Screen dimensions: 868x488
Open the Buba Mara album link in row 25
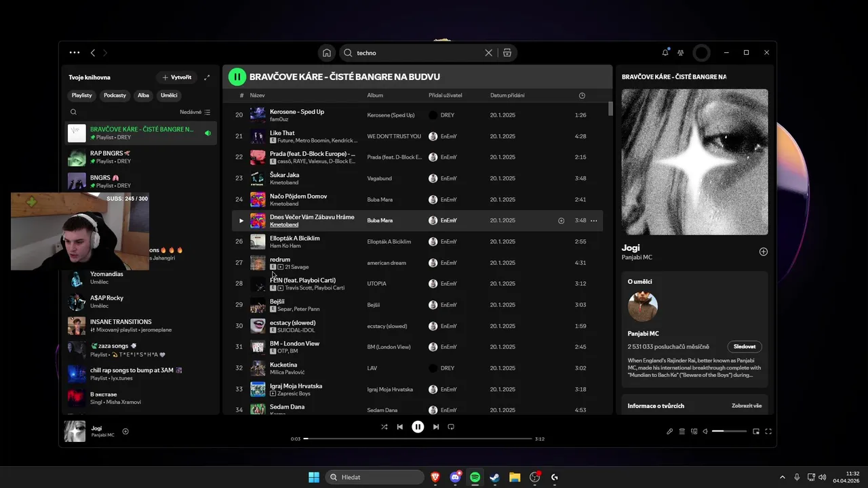coord(380,220)
